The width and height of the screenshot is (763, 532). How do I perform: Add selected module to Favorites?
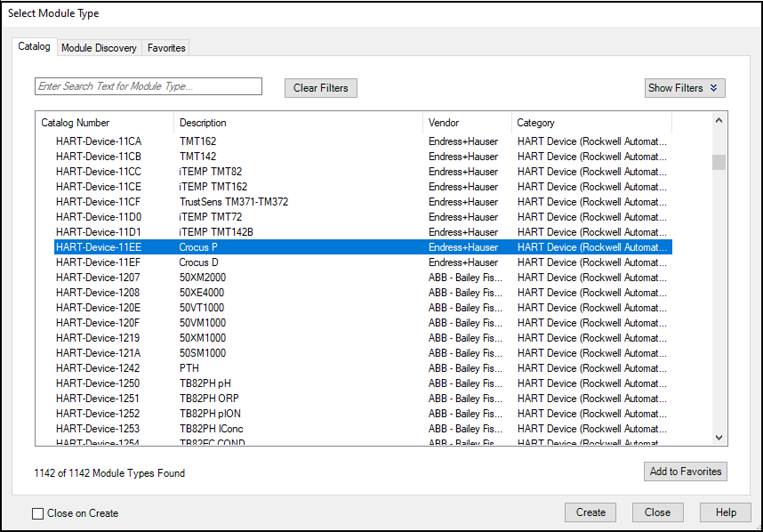pyautogui.click(x=685, y=471)
